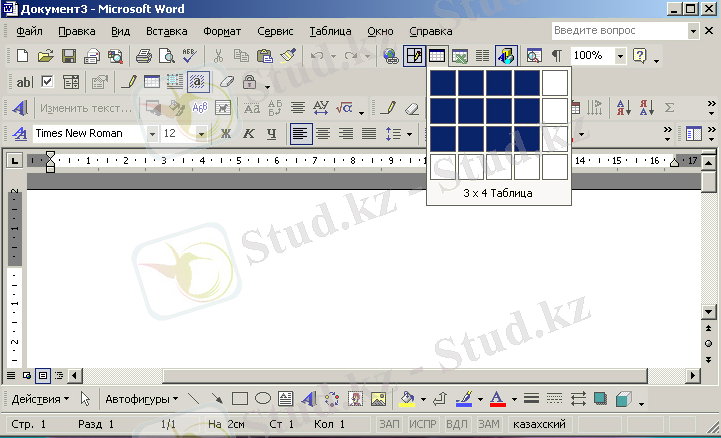Open the font size 12 dropdown
This screenshot has width=721, height=438.
(x=201, y=134)
